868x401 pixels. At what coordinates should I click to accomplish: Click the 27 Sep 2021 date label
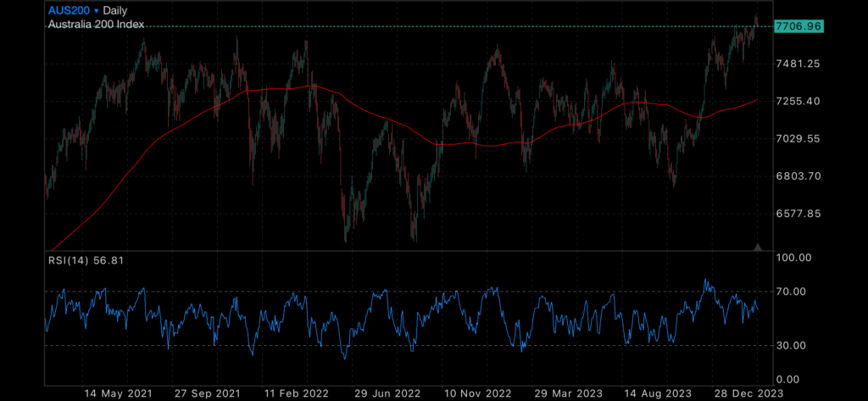[207, 393]
